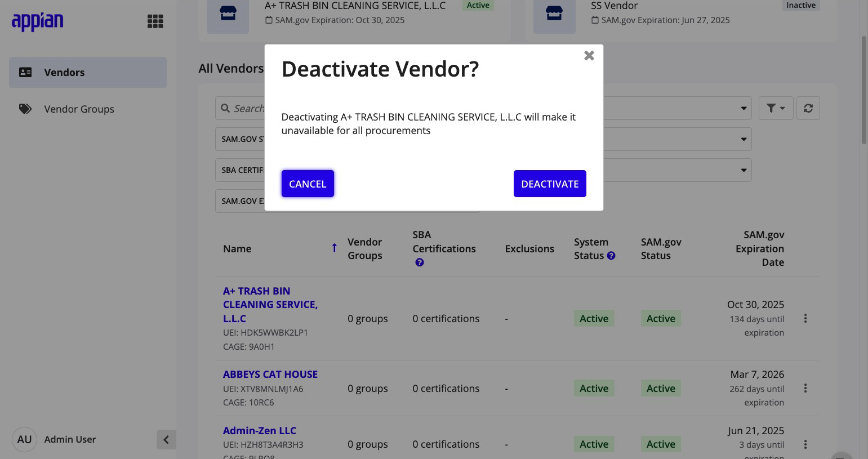Click '0 groups' in ABBEYS CAT HOUSE row
This screenshot has height=459, width=868.
click(x=368, y=388)
